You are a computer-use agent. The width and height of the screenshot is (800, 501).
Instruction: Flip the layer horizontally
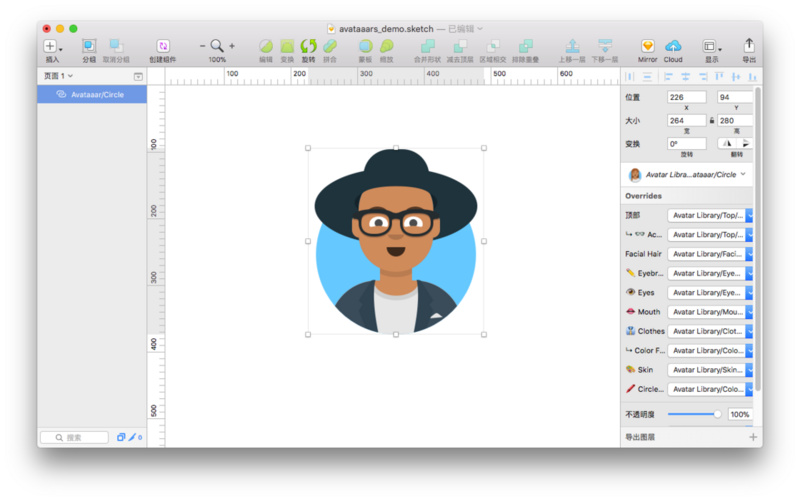tap(727, 143)
